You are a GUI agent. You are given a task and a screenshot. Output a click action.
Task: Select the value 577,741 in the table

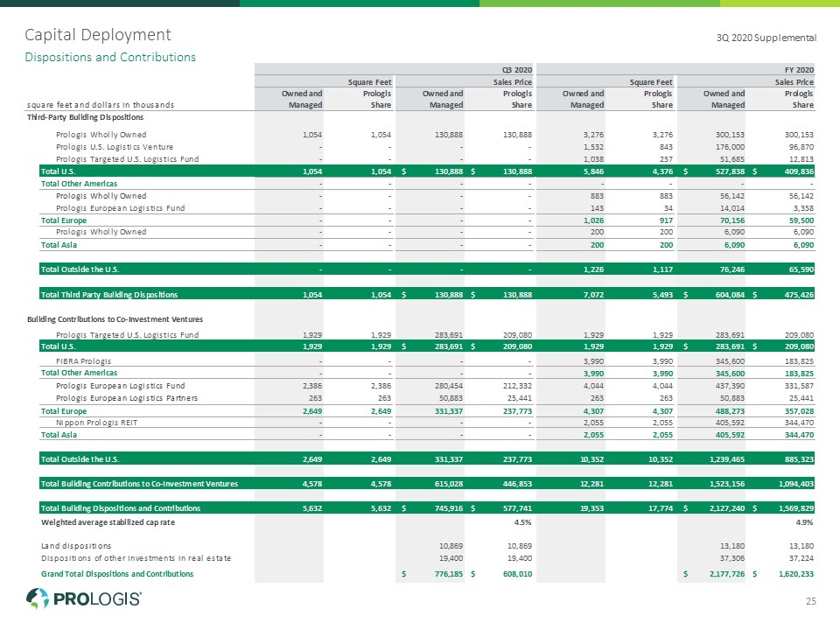(x=517, y=508)
